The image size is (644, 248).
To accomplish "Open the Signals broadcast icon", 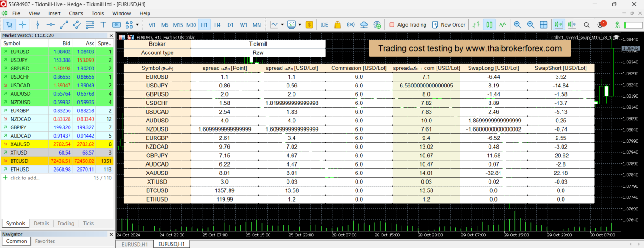I will (351, 24).
